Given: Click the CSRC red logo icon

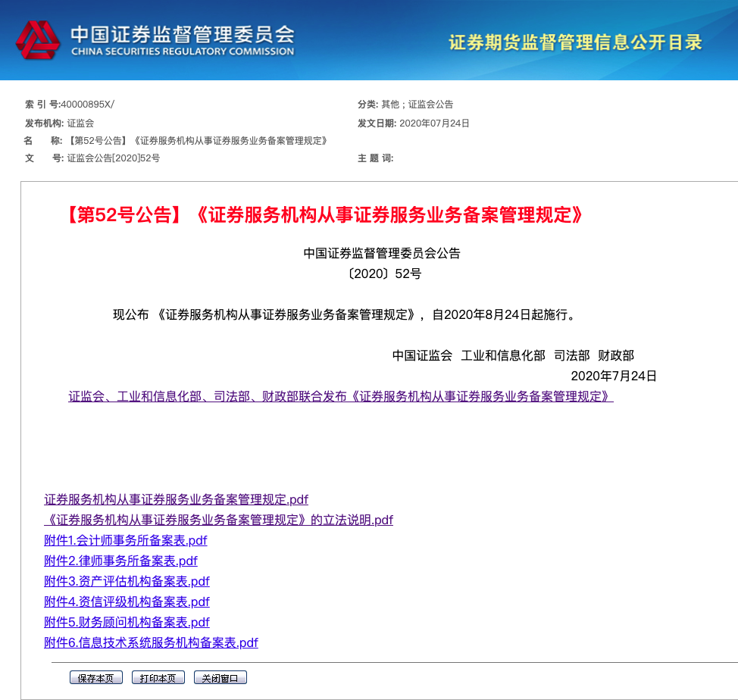Looking at the screenshot, I should (x=38, y=40).
